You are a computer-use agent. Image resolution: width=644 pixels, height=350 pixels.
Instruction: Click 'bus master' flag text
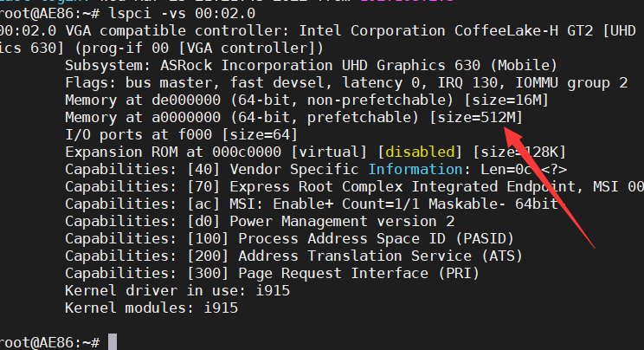(169, 83)
